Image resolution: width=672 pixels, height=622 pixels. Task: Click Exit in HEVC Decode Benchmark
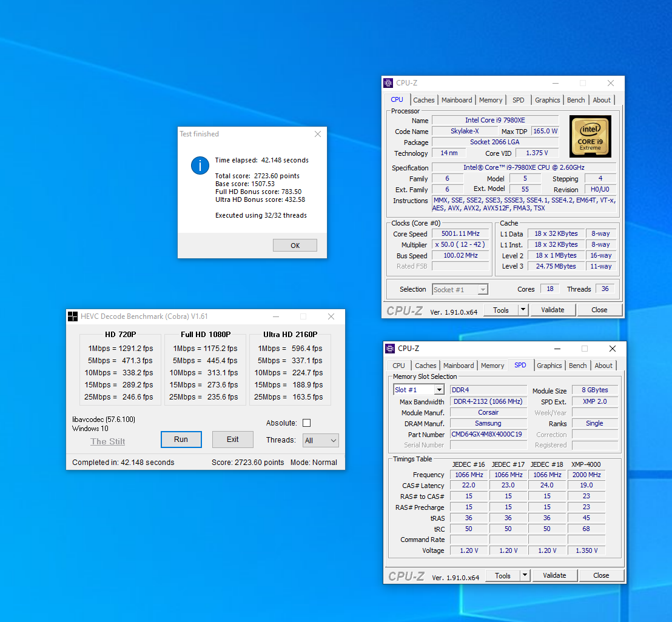pyautogui.click(x=233, y=440)
